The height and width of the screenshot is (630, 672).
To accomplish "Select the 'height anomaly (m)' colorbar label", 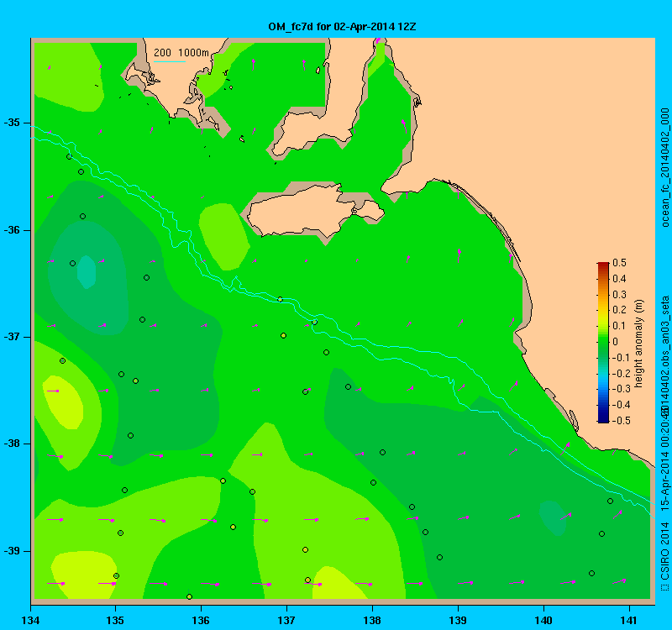I will 638,344.
